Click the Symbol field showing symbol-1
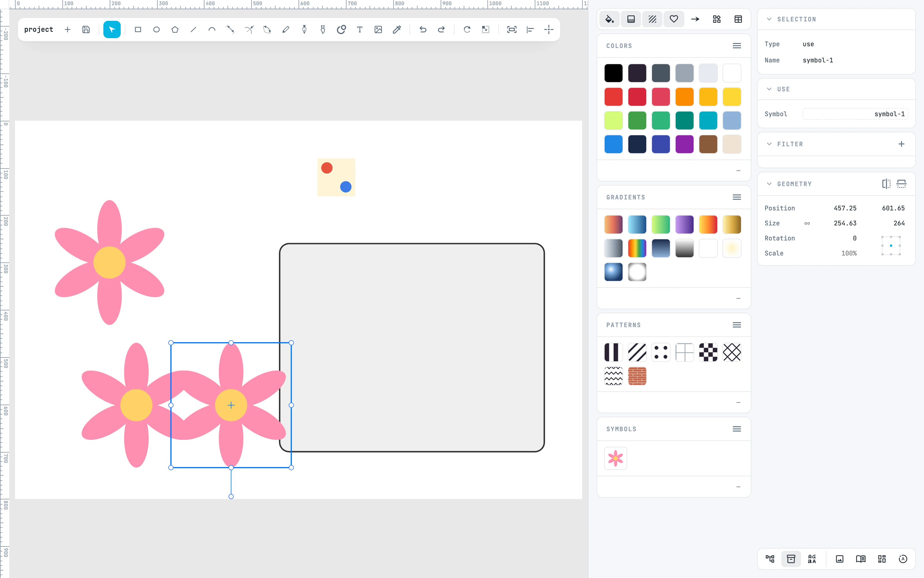 (855, 114)
